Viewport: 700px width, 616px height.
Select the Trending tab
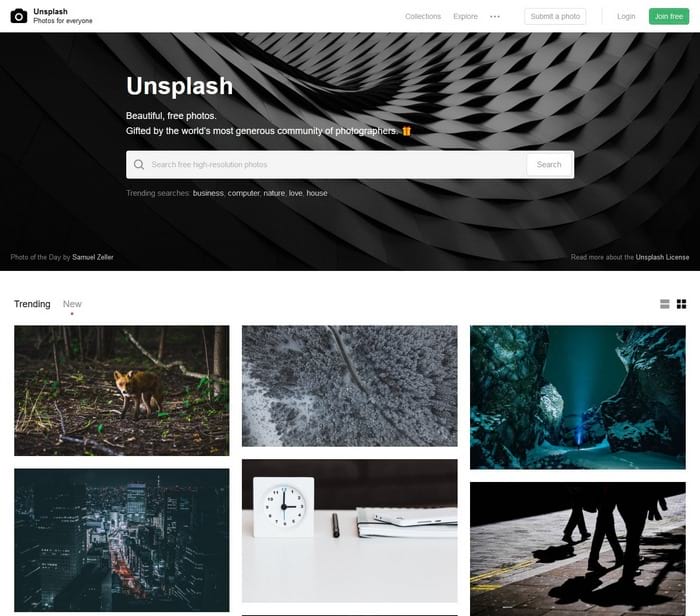[x=32, y=304]
